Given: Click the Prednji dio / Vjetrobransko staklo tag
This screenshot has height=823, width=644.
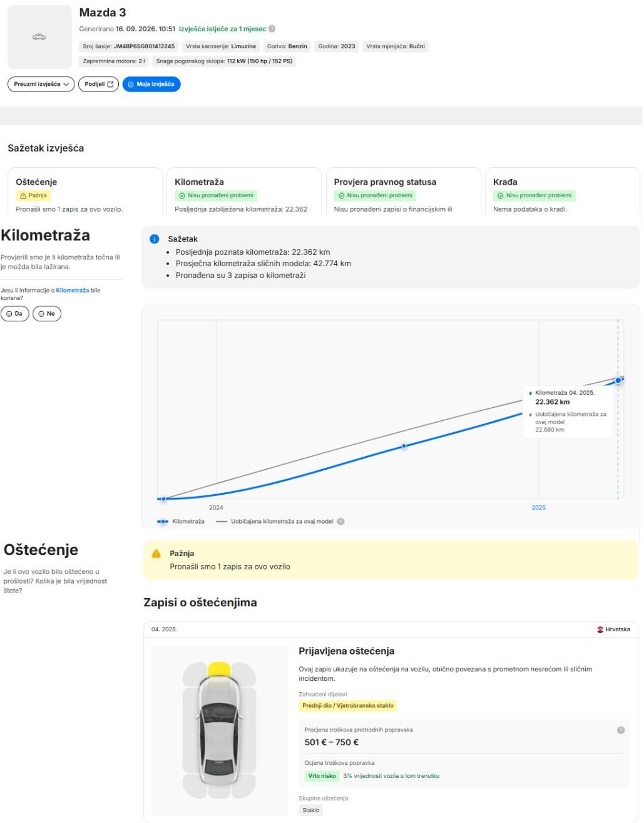Looking at the screenshot, I should pos(348,706).
